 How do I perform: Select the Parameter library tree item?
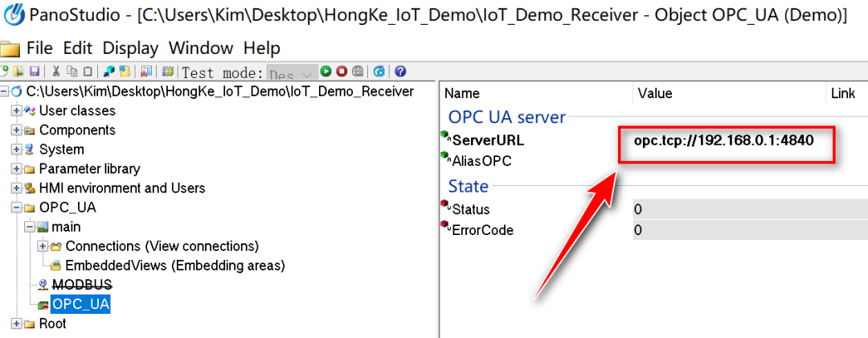coord(89,168)
